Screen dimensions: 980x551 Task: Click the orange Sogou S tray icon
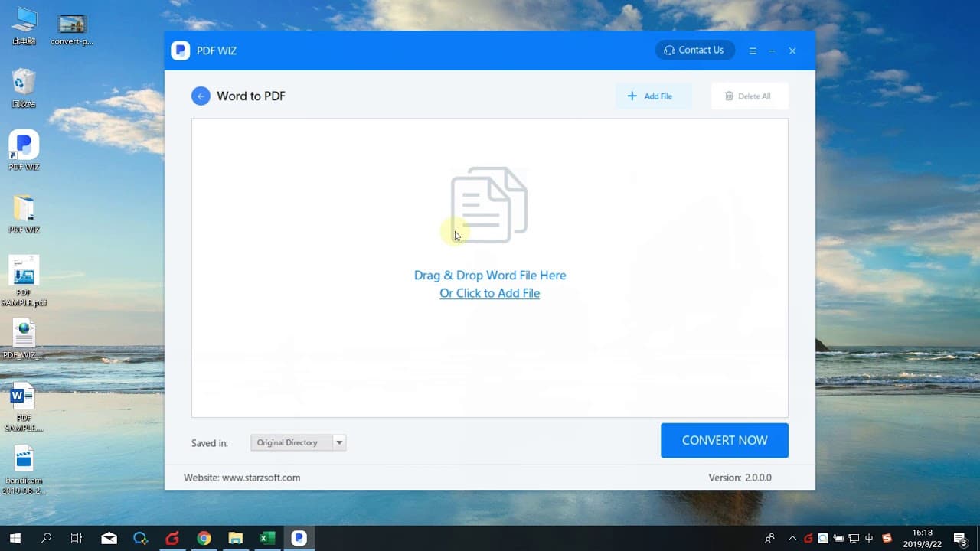click(x=887, y=538)
